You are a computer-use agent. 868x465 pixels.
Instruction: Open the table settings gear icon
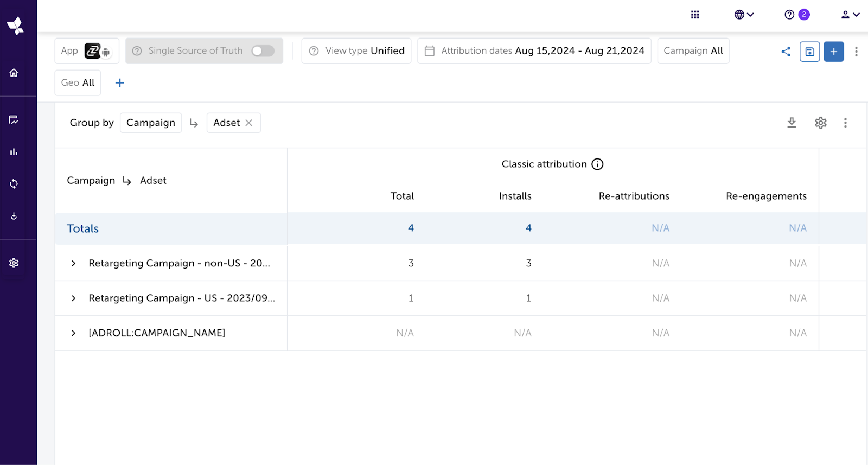(820, 123)
